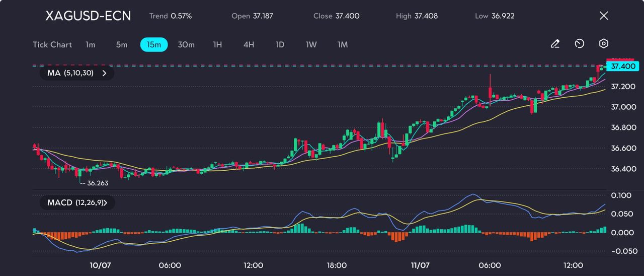Select the 1W weekly timeframe
644x276 pixels.
point(311,45)
